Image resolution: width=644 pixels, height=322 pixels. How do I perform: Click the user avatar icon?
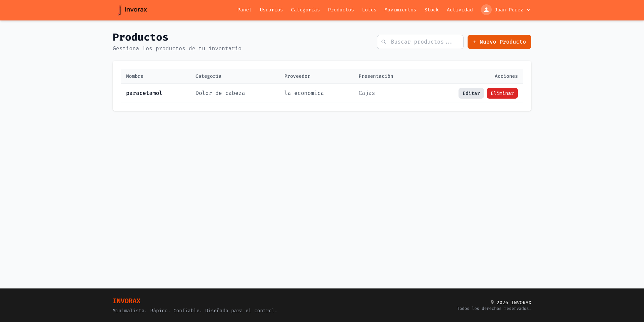click(486, 10)
